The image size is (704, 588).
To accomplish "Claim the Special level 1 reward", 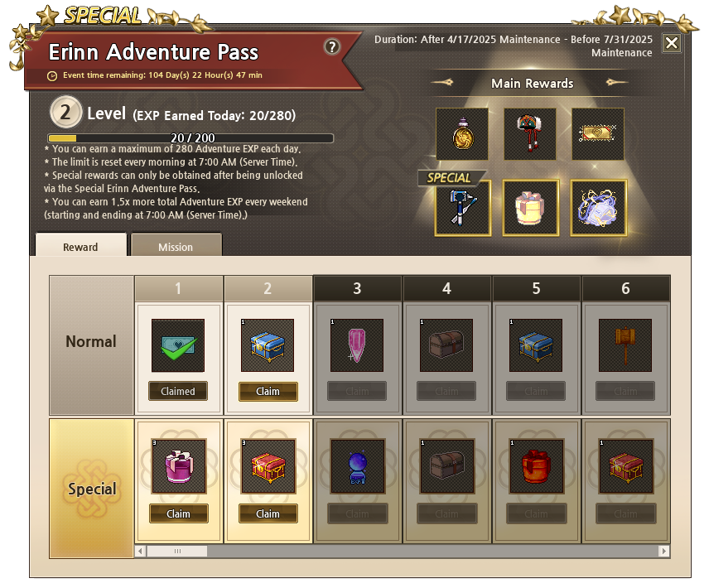I will pyautogui.click(x=179, y=513).
